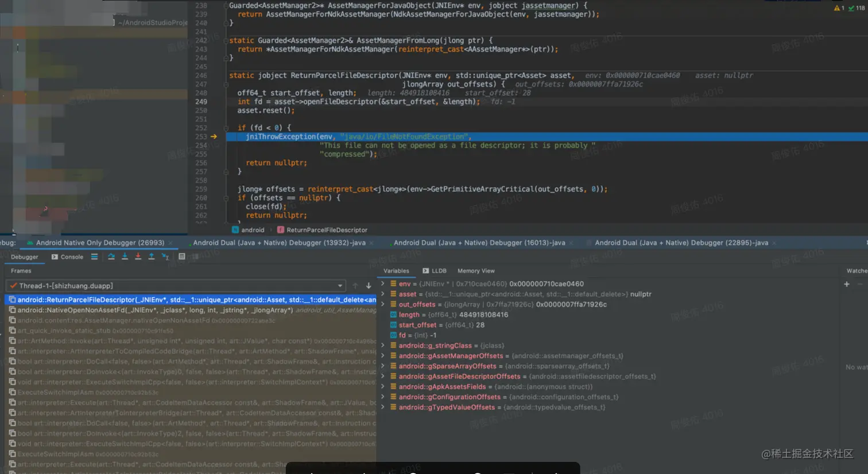Screen dimensions: 868x474
Task: Switch to Dual Debugger (13932)-java tab
Action: 279,243
